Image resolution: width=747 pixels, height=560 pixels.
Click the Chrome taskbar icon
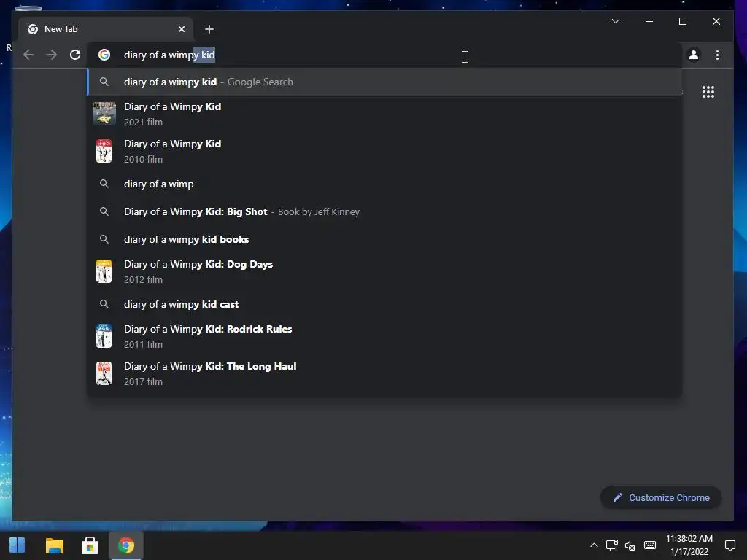[x=126, y=545]
